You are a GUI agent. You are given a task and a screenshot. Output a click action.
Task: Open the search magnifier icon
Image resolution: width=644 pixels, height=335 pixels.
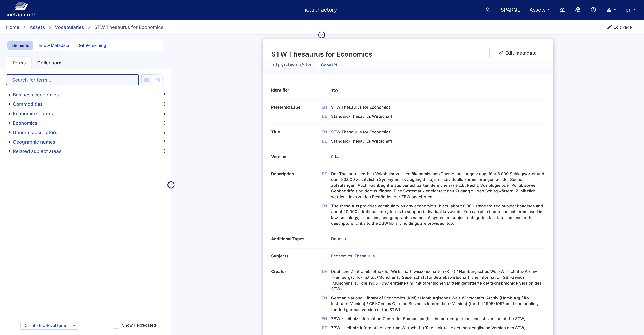click(x=488, y=10)
